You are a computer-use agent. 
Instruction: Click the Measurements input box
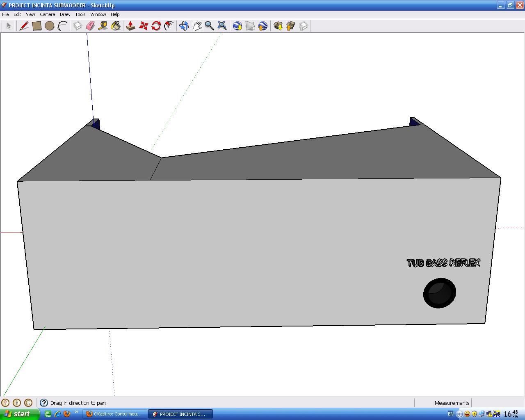click(497, 403)
